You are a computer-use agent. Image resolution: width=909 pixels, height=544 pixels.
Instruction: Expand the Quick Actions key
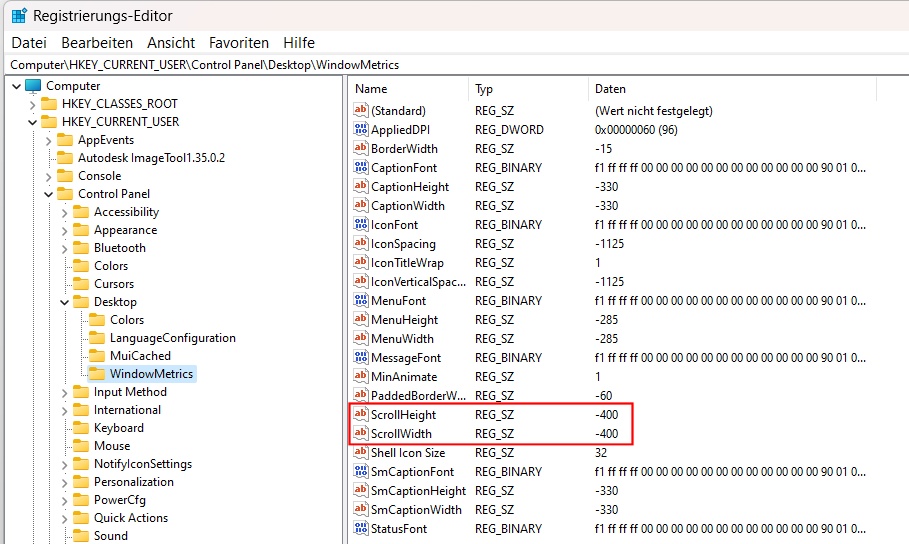pyautogui.click(x=64, y=518)
